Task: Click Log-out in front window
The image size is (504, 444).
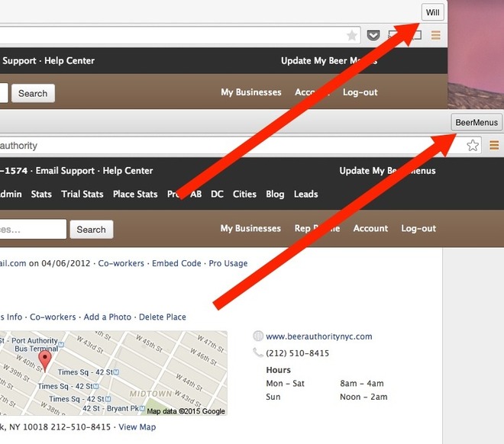Action: tap(418, 228)
